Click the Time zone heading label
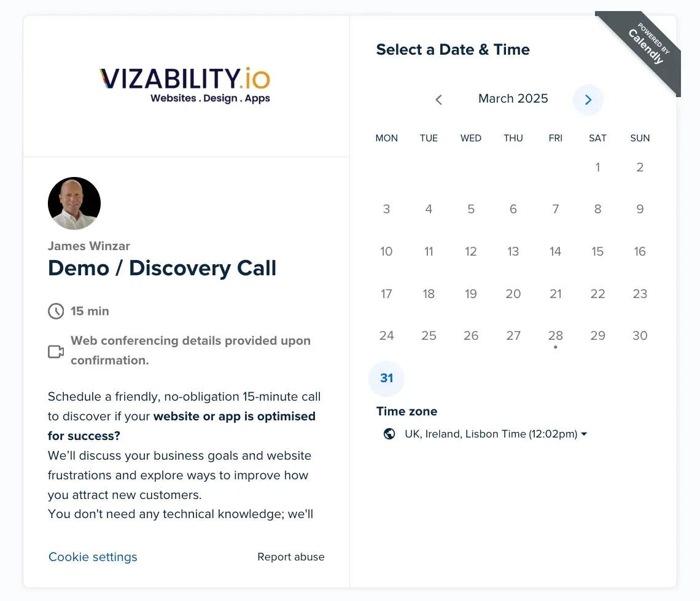 point(406,411)
